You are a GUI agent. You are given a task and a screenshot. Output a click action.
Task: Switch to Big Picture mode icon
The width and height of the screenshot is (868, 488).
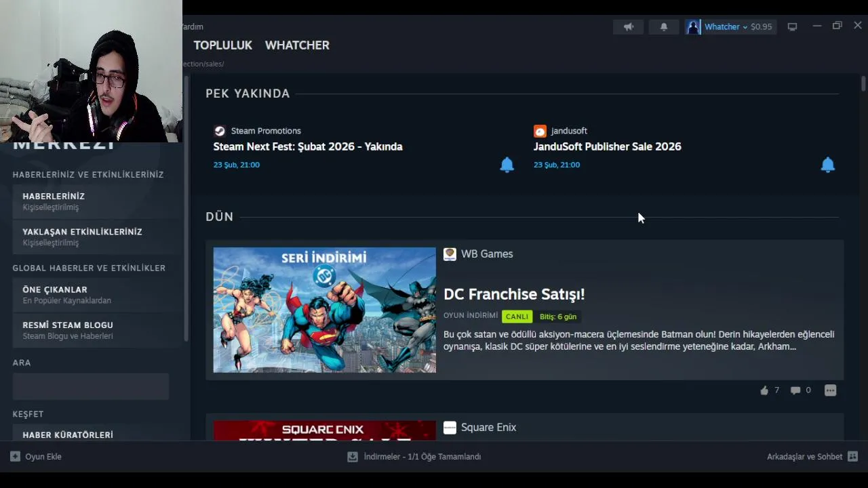[792, 27]
